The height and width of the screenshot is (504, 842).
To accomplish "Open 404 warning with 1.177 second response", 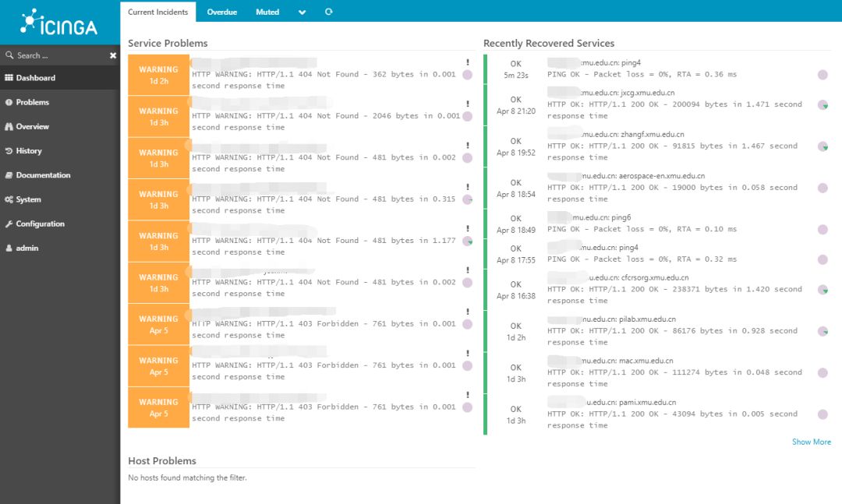I will (x=301, y=241).
